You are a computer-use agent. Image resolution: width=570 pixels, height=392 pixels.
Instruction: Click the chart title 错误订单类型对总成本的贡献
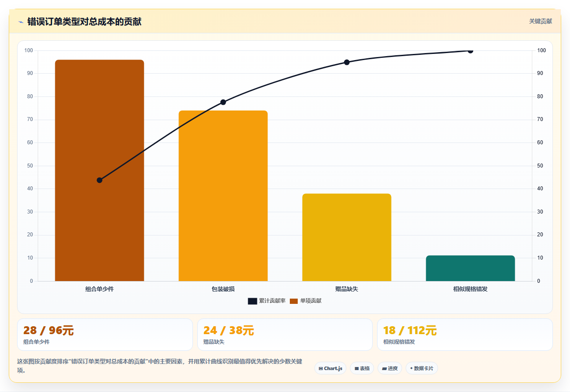(x=84, y=21)
